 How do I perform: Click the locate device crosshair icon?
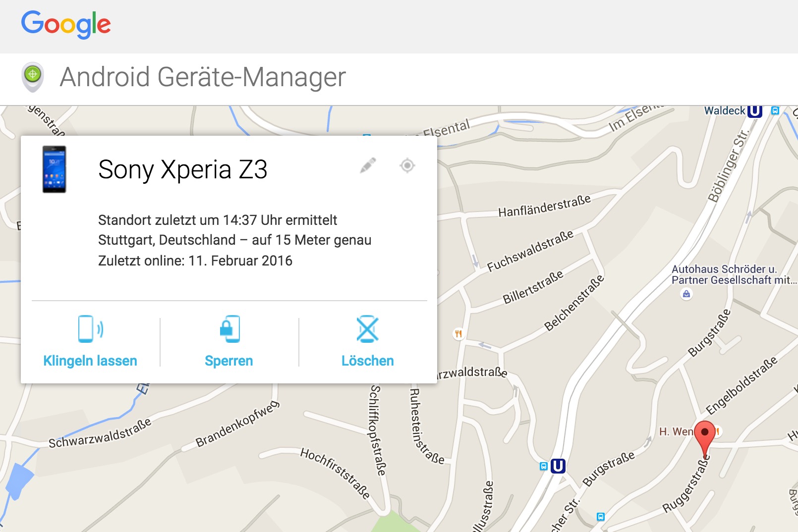point(407,165)
